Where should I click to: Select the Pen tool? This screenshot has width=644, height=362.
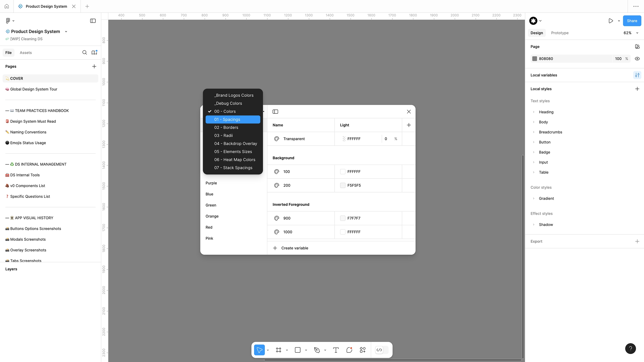click(317, 350)
